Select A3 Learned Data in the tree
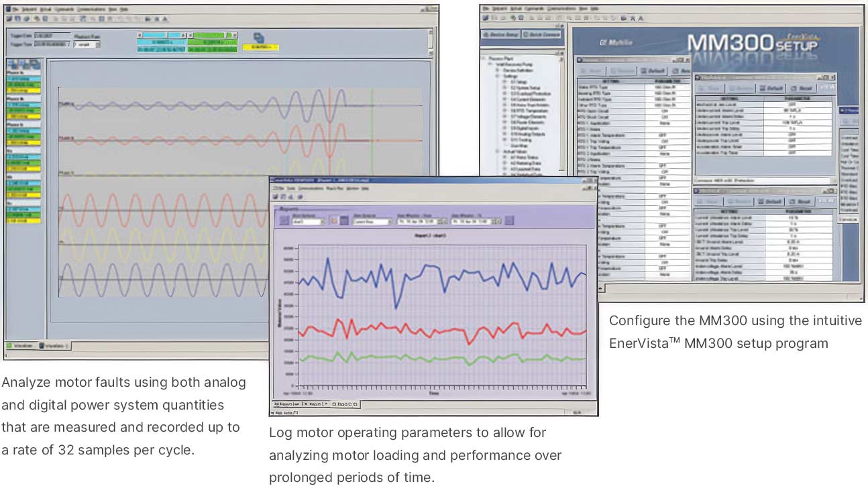The image size is (868, 488). pos(526,169)
